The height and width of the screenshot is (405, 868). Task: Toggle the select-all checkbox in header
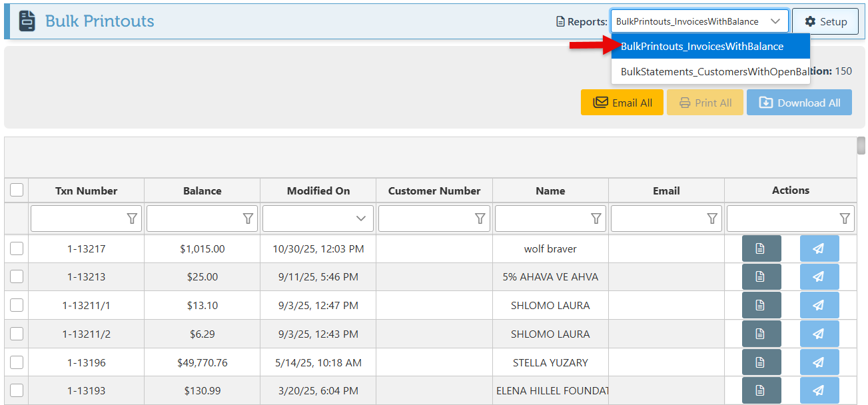click(x=17, y=191)
